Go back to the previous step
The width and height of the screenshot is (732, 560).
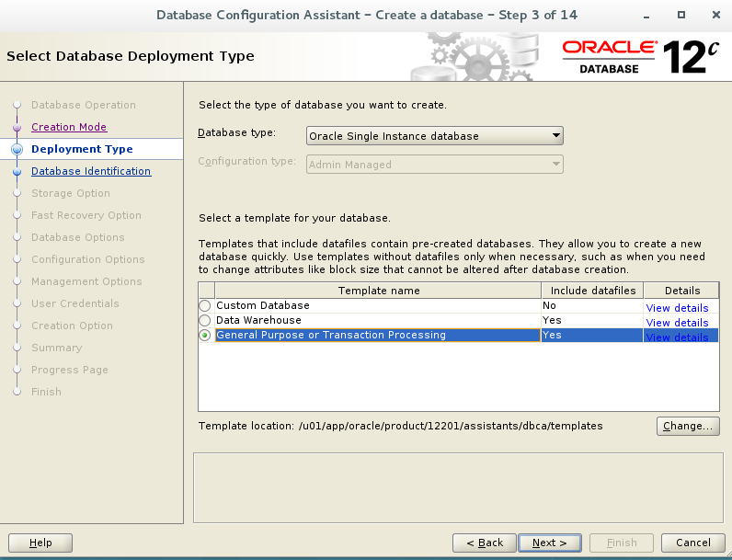click(x=485, y=543)
